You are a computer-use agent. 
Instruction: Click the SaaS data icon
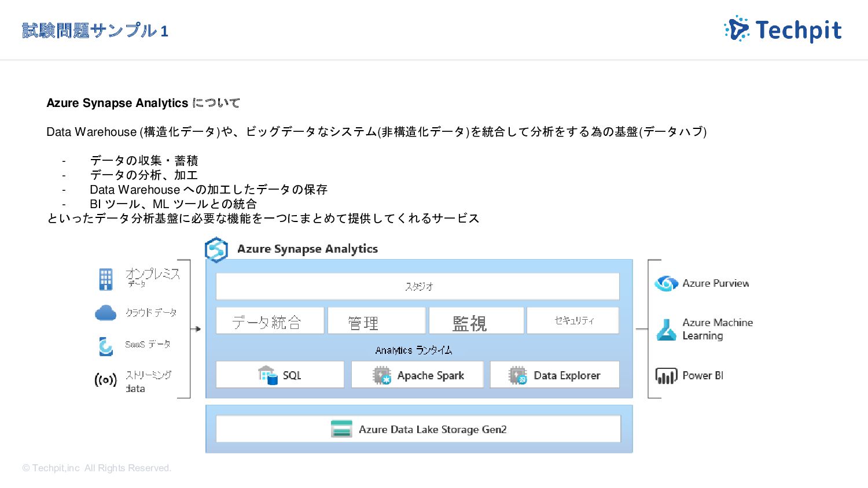click(105, 346)
